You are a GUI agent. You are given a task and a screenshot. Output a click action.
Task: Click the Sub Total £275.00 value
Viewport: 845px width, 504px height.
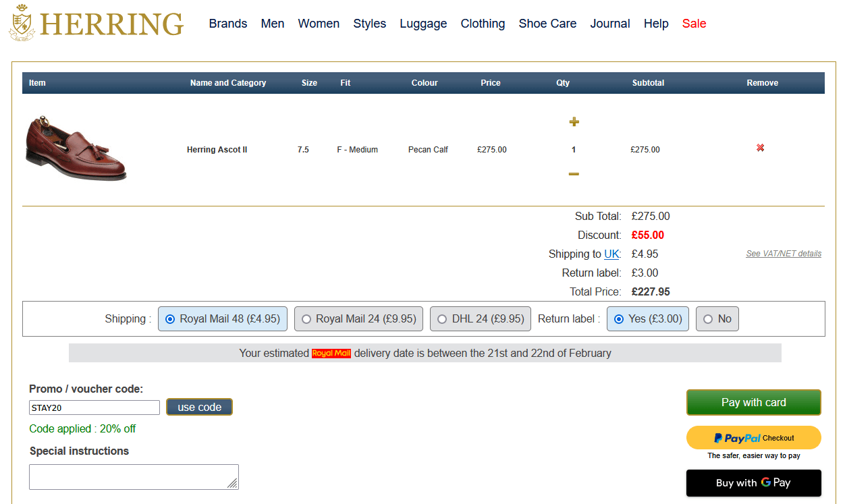[x=651, y=217]
